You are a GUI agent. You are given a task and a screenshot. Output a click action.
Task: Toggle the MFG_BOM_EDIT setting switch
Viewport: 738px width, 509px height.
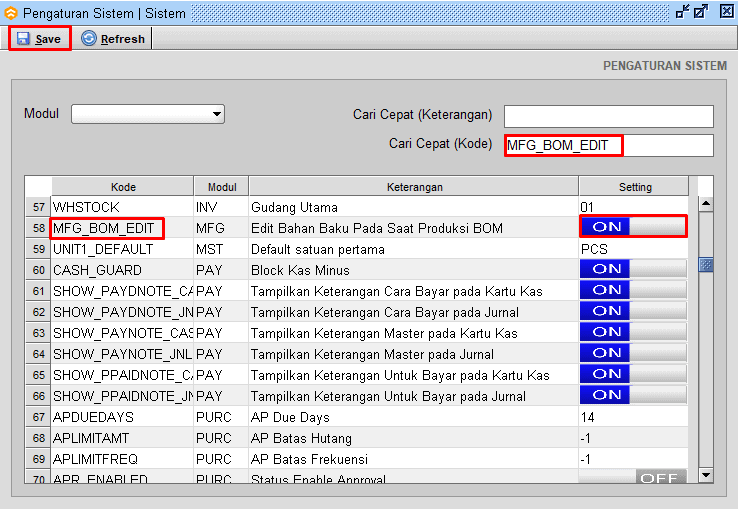point(633,227)
